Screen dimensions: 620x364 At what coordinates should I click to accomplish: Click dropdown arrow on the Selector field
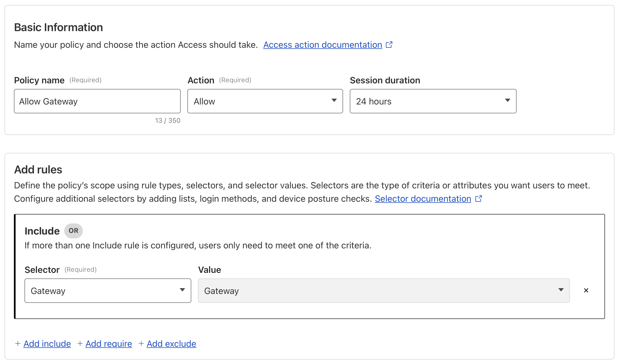pos(182,290)
